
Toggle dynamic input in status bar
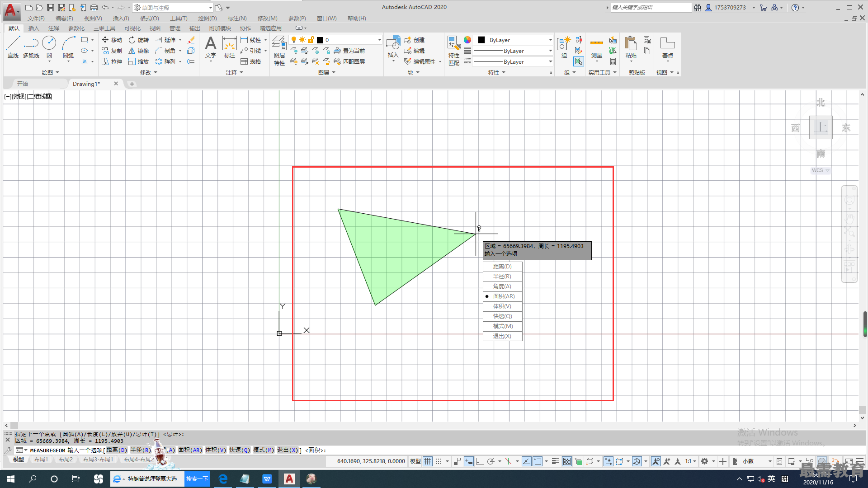coord(468,461)
